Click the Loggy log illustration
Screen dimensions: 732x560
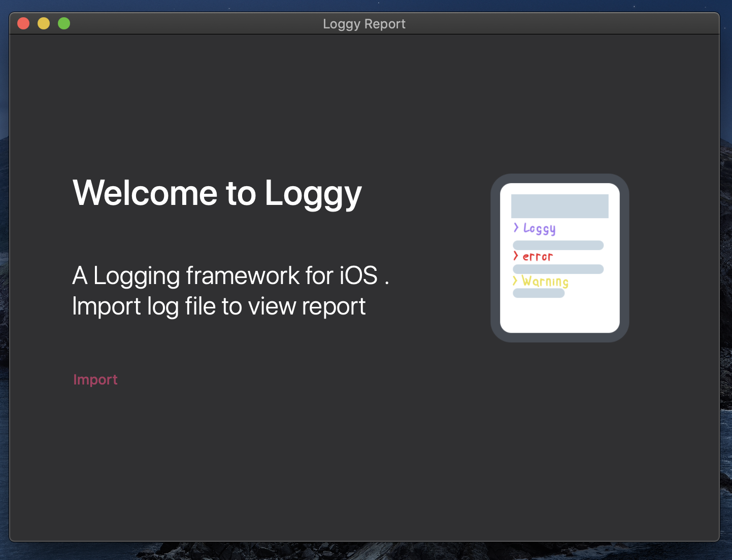pos(560,258)
